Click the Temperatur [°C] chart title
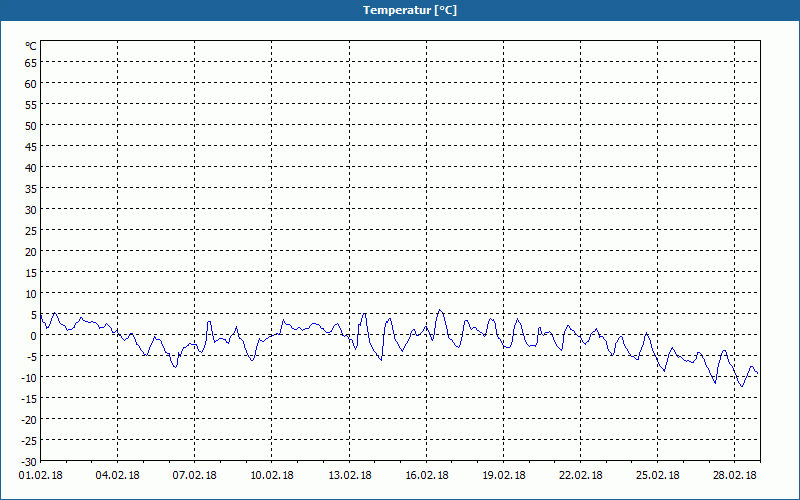The image size is (800, 500). coord(410,10)
